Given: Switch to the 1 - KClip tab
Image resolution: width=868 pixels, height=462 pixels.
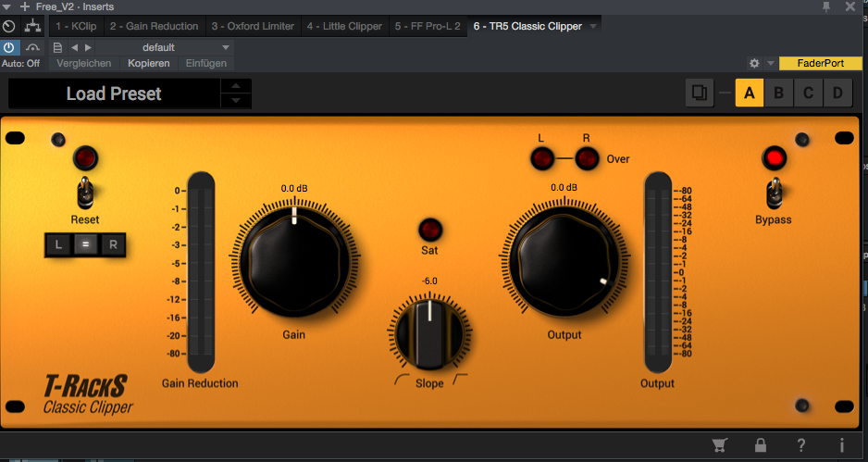Looking at the screenshot, I should point(76,26).
